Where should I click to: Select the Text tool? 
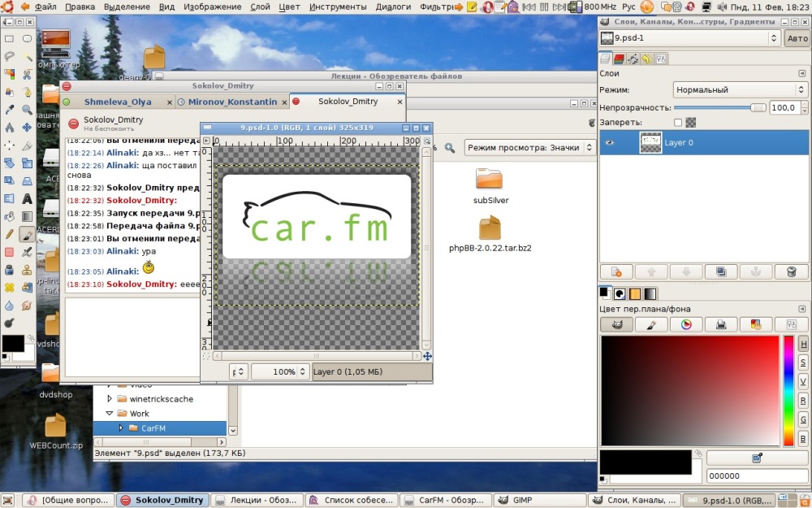pos(27,198)
